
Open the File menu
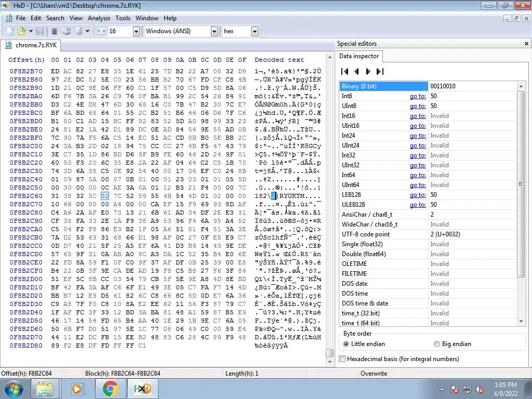coord(21,18)
